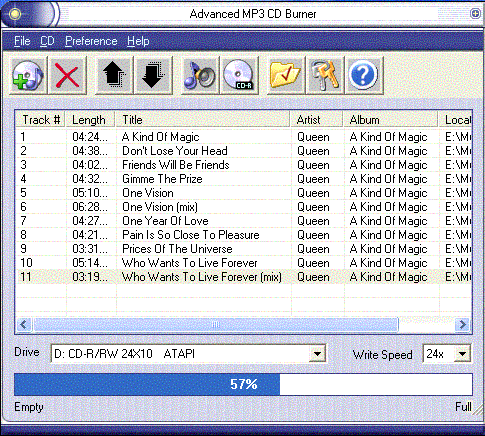Click the yellow orb in title bar
Viewport: 485px width, 436px height.
(x=15, y=14)
